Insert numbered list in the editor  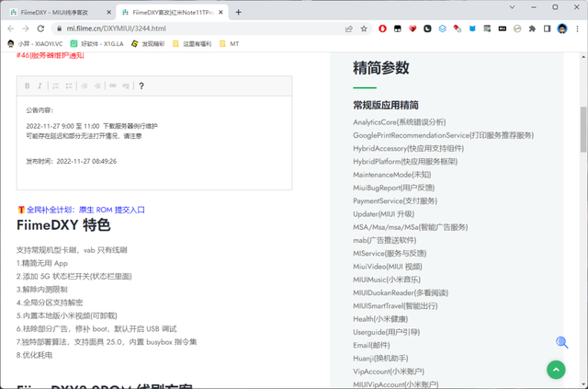(56, 86)
